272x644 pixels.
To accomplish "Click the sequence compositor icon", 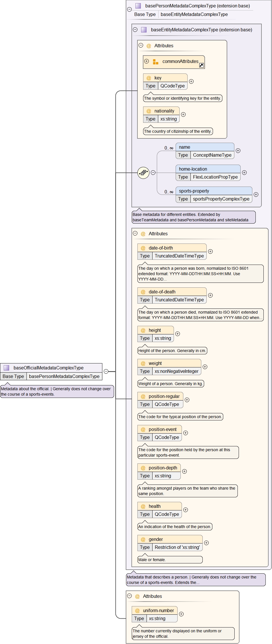I will point(143,173).
